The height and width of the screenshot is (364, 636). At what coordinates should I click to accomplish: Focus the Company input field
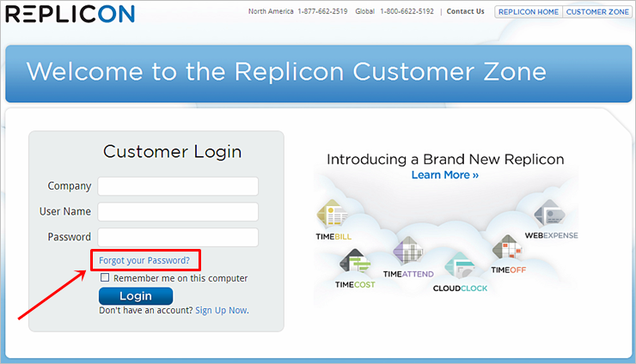tap(178, 186)
